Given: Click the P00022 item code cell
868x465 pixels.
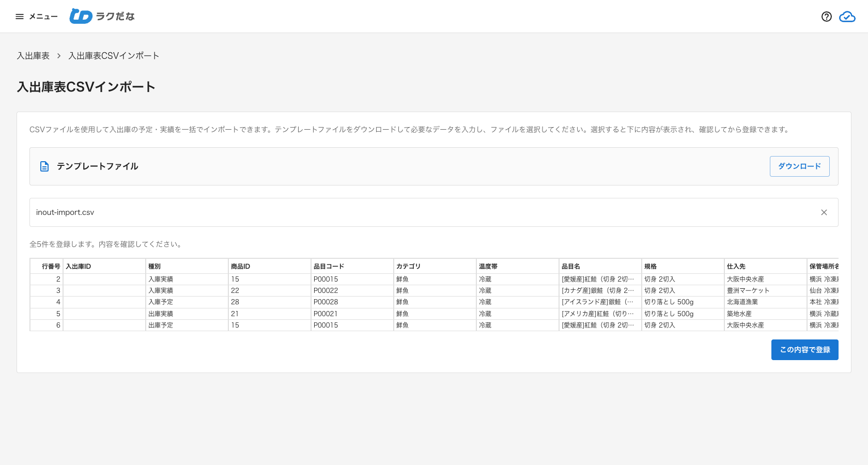Looking at the screenshot, I should coord(352,291).
